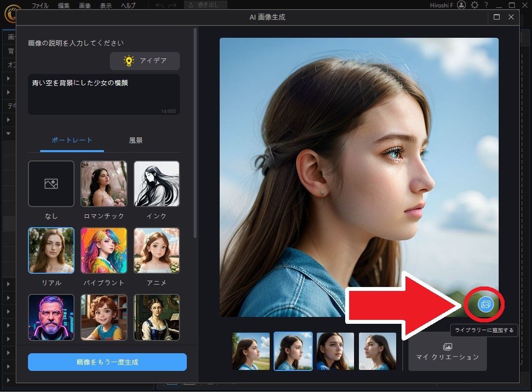Select the なし style thumbnail

[x=51, y=183]
